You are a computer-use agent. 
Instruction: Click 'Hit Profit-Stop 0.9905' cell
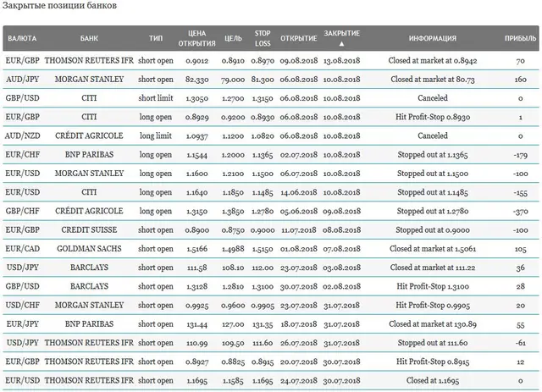click(433, 306)
